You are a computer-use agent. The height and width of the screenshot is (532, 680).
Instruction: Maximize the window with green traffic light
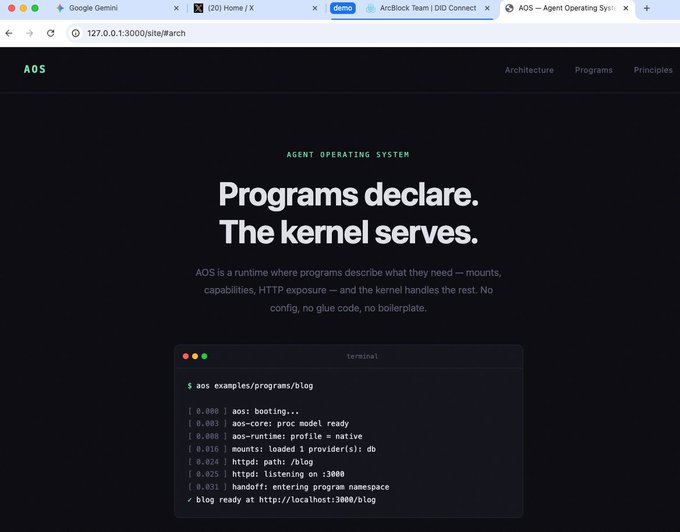[x=35, y=8]
